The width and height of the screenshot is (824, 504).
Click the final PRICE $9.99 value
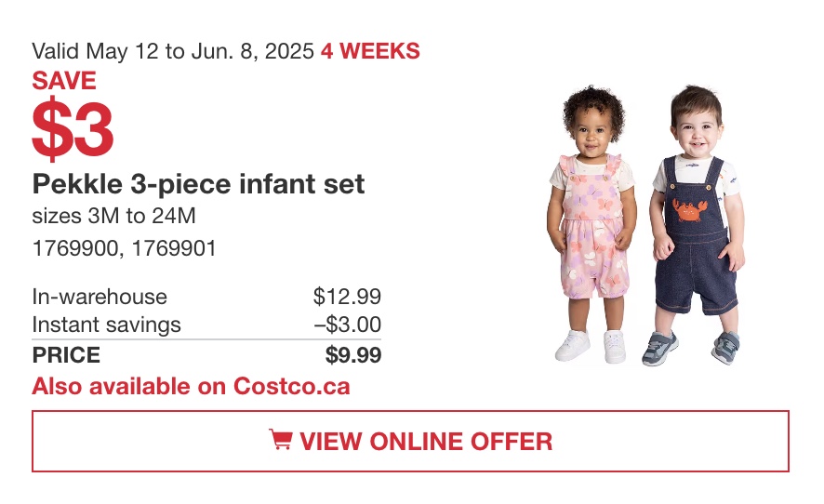click(x=353, y=354)
